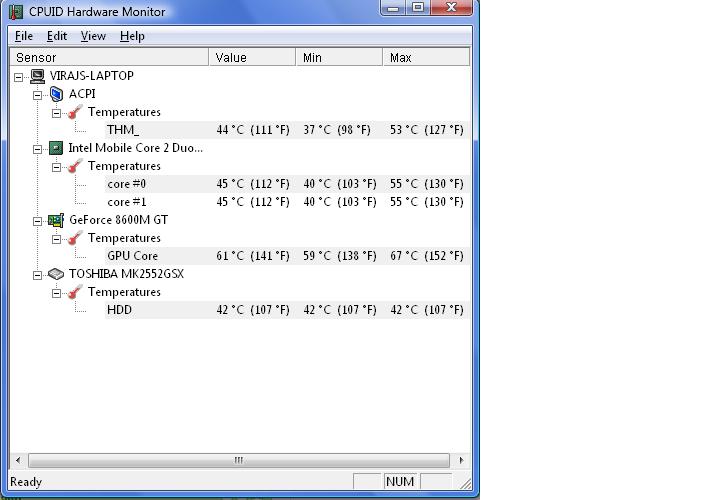
Task: Collapse the VIRAJS-LAPTOP root node
Action: coord(18,77)
